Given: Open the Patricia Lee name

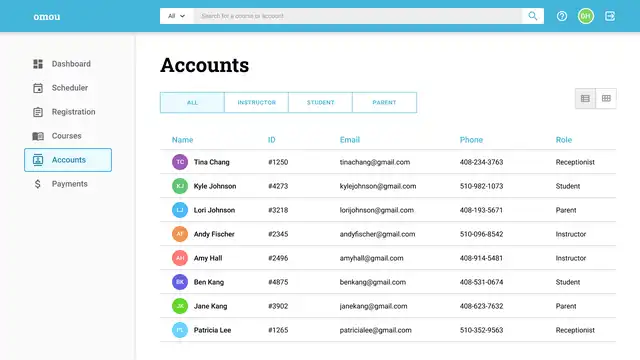Looking at the screenshot, I should coord(212,330).
